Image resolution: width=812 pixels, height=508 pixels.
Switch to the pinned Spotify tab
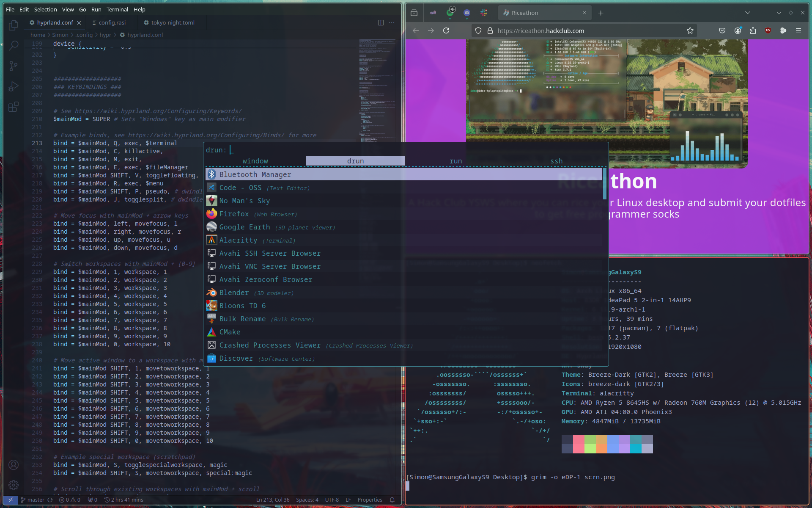[450, 13]
